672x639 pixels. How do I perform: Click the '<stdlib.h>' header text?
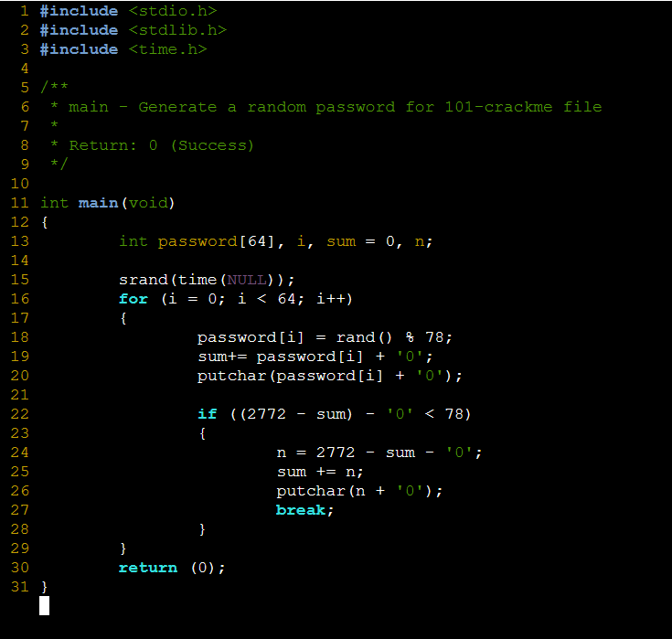[x=177, y=30]
